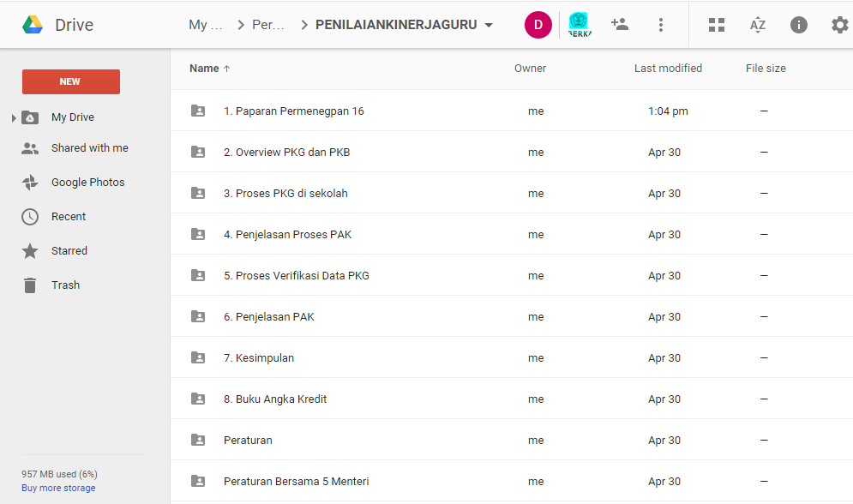Show Recent files
The image size is (853, 504).
pos(69,216)
